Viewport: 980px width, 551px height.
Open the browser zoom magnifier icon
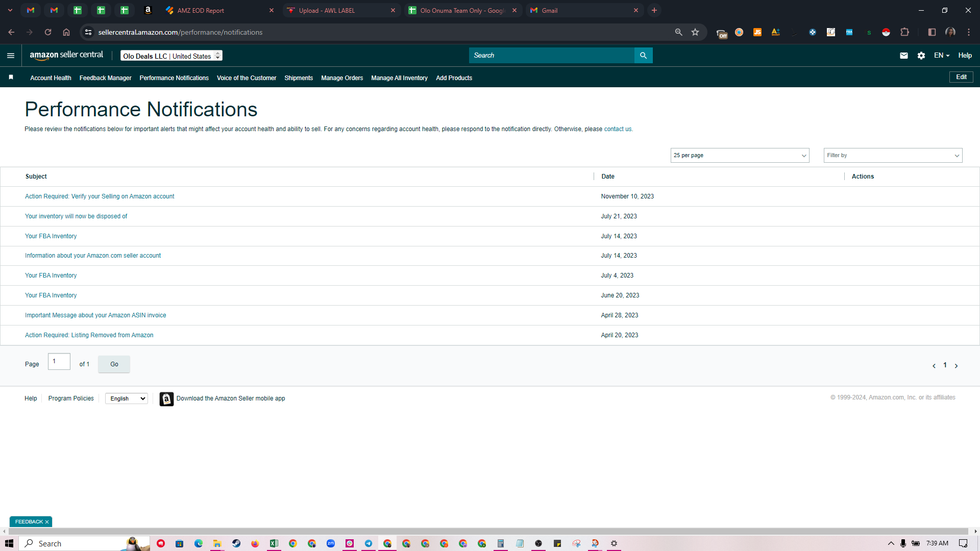point(678,32)
